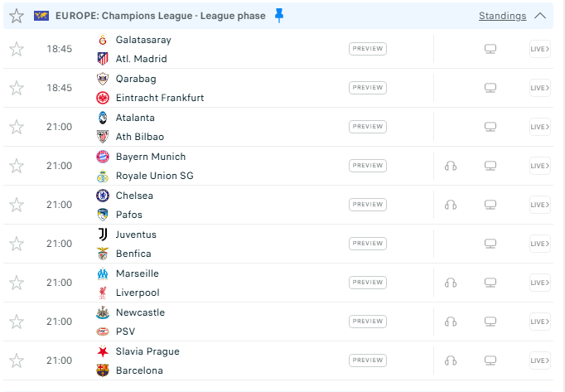565x392 pixels.
Task: Open Preview for Juventus vs Benfica
Action: [368, 244]
